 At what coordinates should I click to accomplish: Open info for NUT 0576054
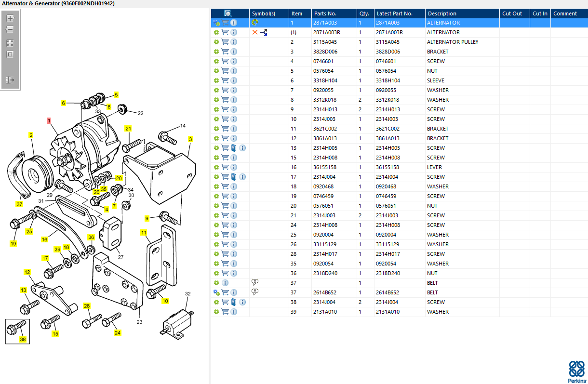234,71
